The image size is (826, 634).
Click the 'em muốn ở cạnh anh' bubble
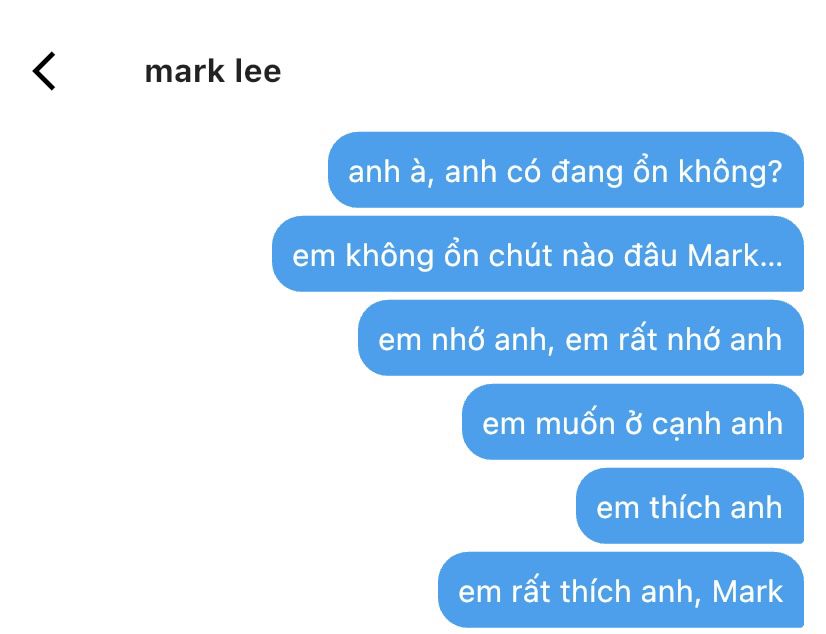tap(633, 422)
